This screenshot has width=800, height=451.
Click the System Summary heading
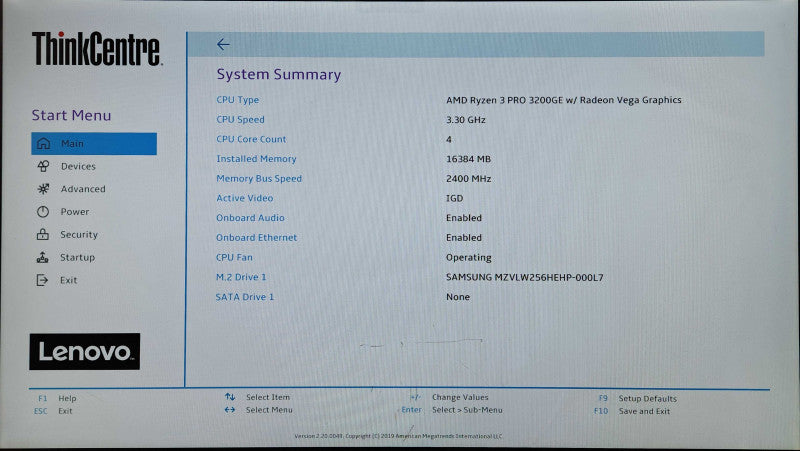[x=279, y=74]
